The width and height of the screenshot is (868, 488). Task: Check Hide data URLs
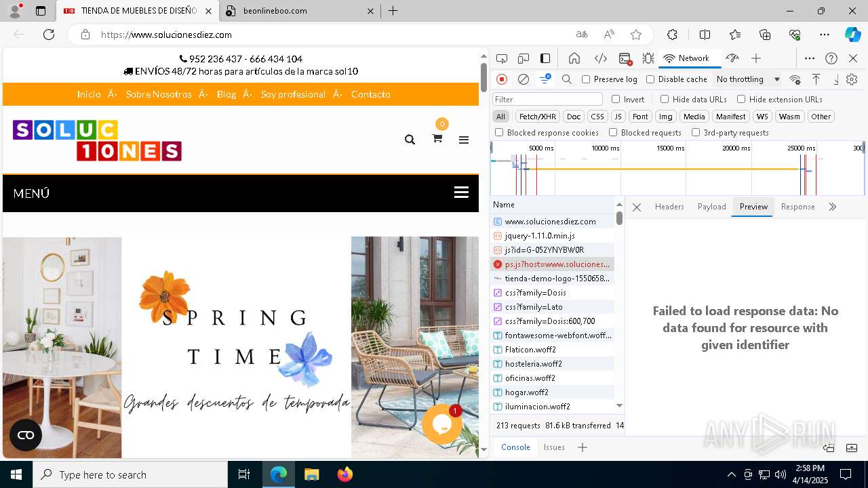[x=665, y=99]
